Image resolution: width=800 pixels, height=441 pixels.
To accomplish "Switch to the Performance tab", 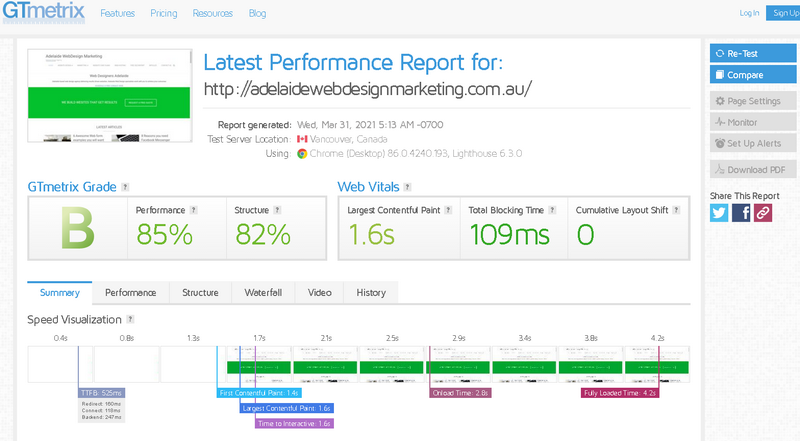I will tap(131, 292).
